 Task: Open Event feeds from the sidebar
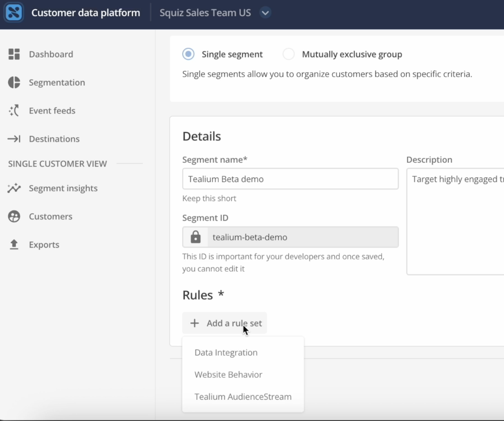pos(14,110)
